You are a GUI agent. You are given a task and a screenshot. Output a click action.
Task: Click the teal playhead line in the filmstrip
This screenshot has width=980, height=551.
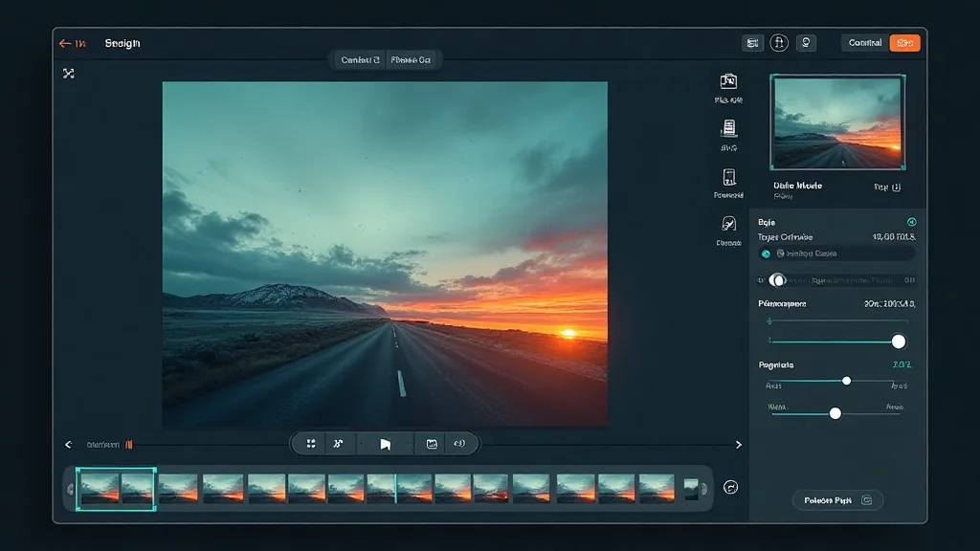pos(395,489)
